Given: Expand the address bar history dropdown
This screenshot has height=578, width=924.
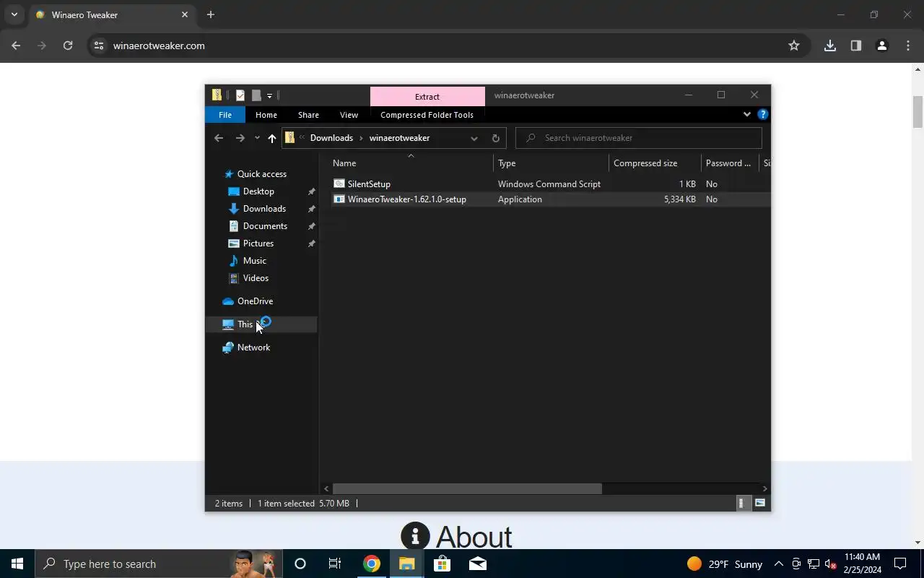Looking at the screenshot, I should (x=474, y=138).
